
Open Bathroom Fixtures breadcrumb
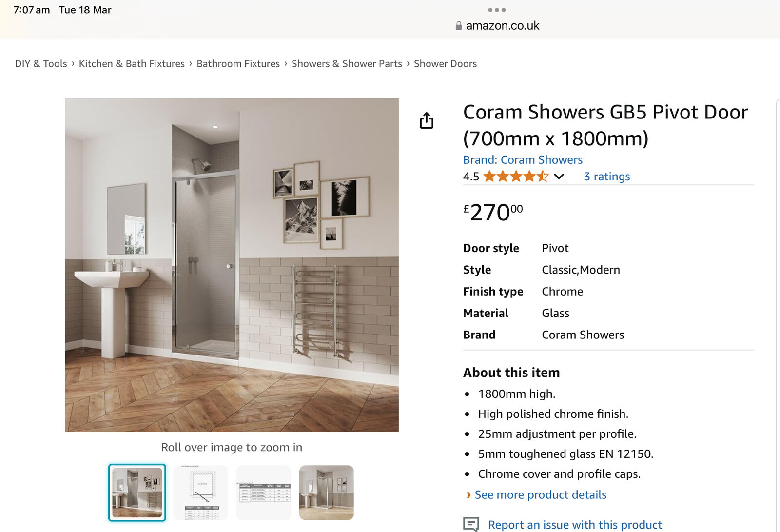click(x=238, y=64)
